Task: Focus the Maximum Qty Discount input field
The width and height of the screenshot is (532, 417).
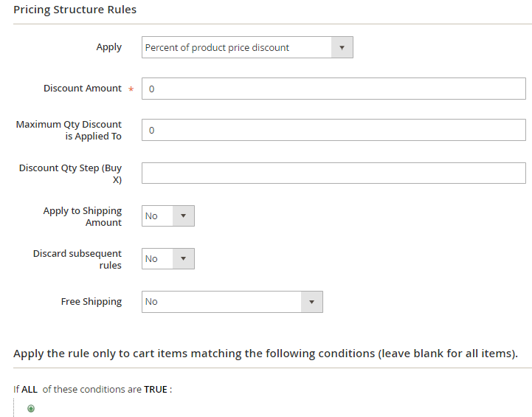Action: point(333,130)
